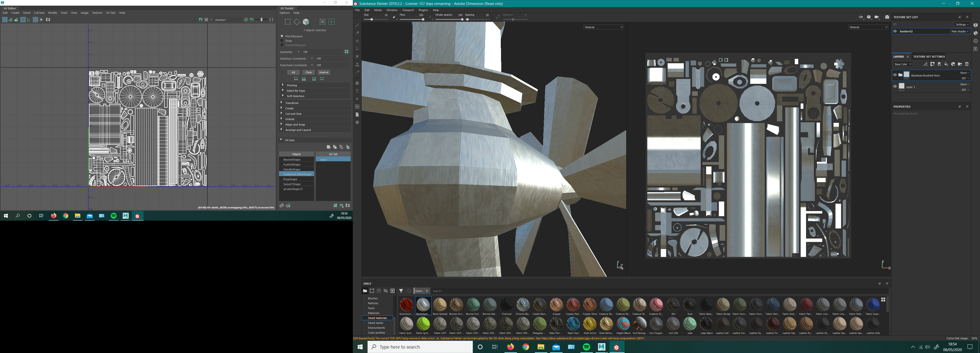Screen dimensions: 980x353
Task: Switch to Texture Set Settings tab
Action: pos(929,56)
